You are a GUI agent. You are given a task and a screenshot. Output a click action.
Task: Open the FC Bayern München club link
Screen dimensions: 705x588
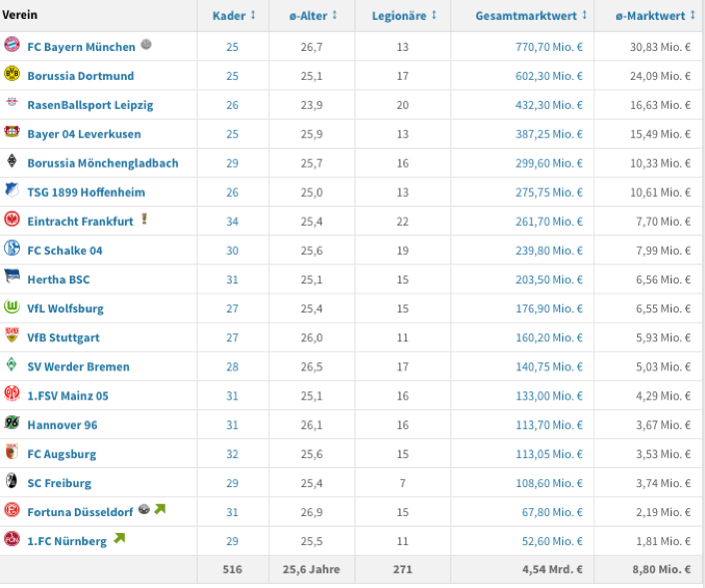(81, 47)
